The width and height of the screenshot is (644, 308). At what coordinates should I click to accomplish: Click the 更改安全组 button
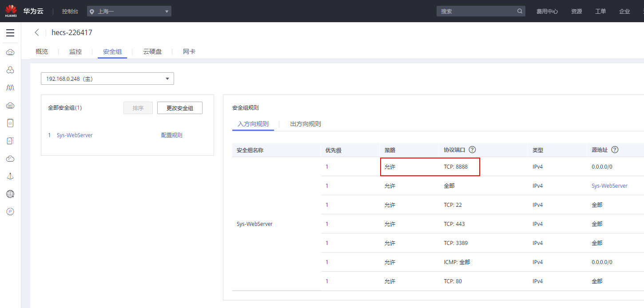tap(179, 108)
